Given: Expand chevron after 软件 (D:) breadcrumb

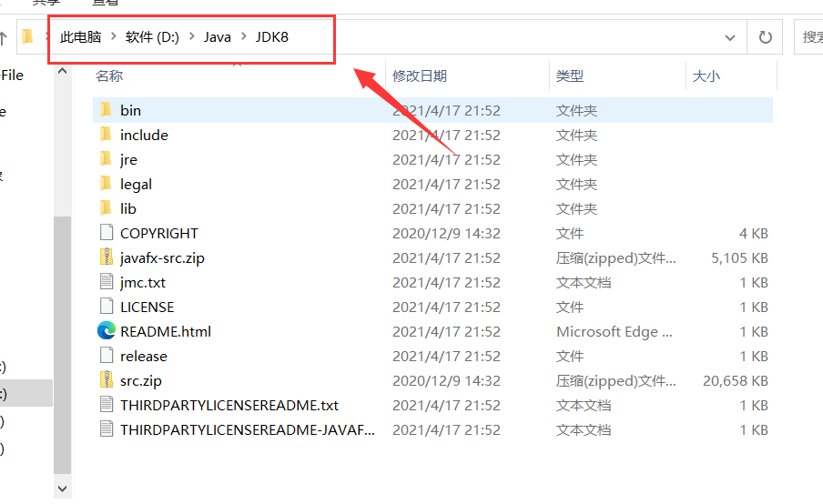Looking at the screenshot, I should coord(191,36).
